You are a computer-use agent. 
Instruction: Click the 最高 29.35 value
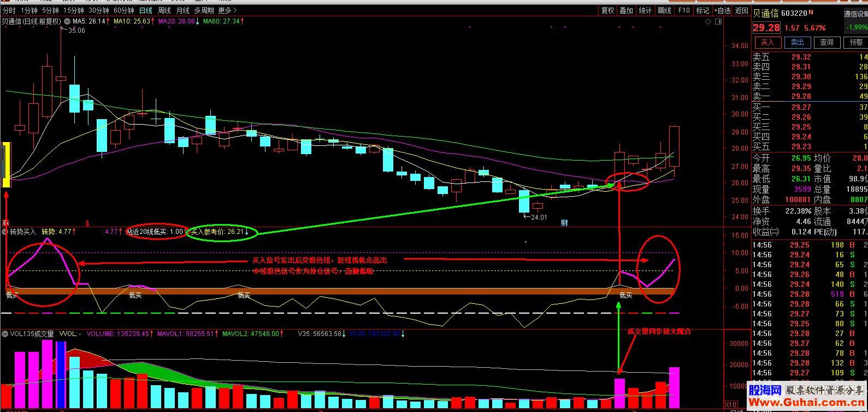(x=801, y=169)
